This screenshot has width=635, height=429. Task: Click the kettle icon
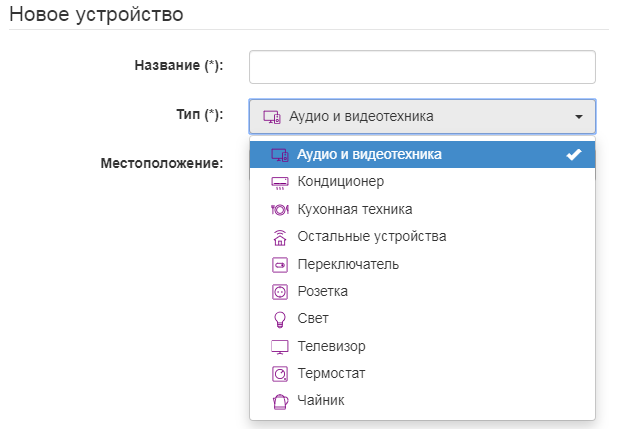point(279,401)
